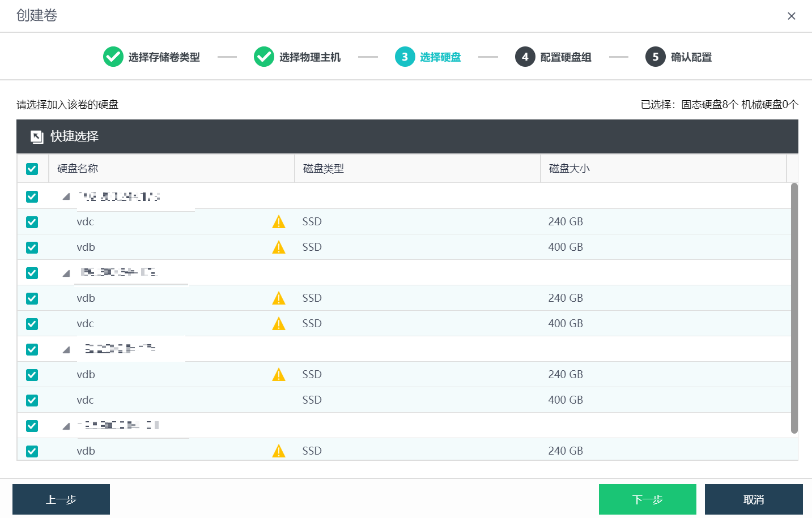Click the 请选择加入该卷的硬盘 prompt text
The height and width of the screenshot is (518, 812).
(67, 105)
